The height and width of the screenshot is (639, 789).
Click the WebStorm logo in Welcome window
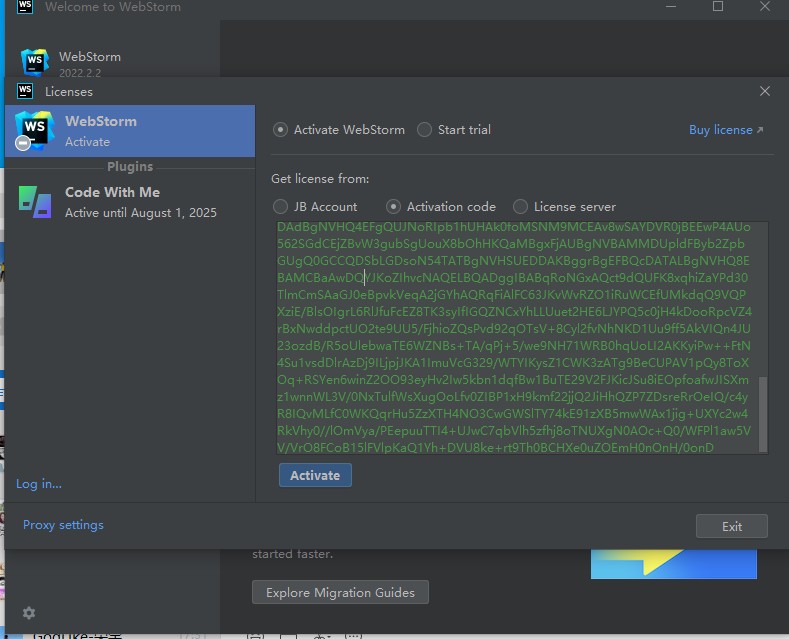pyautogui.click(x=35, y=62)
